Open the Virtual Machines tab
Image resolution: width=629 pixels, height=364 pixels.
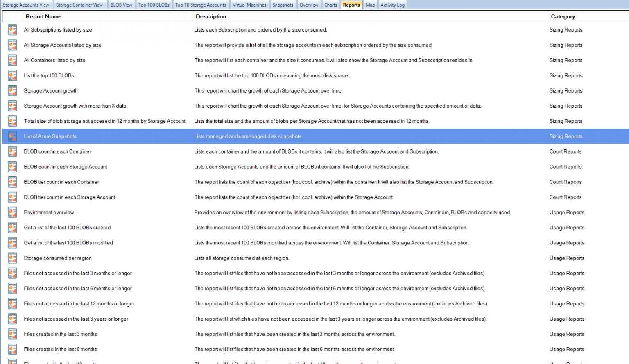pyautogui.click(x=249, y=5)
